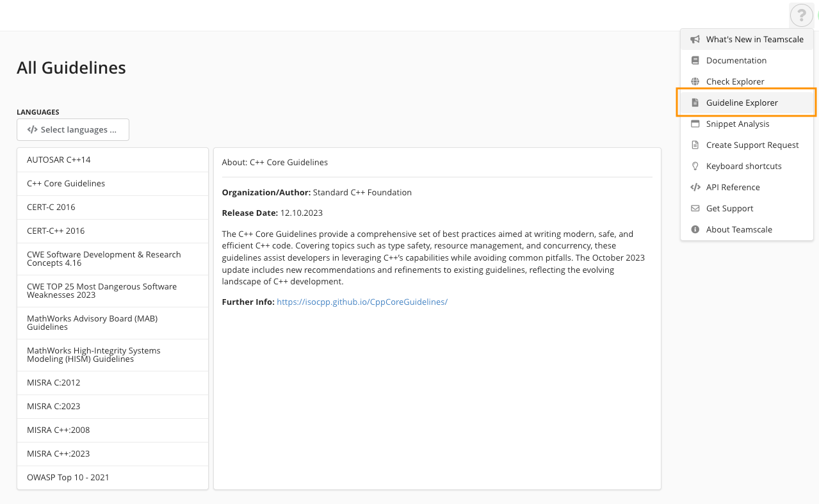Select MISRA C++:2023 guideline
819x504 pixels.
coord(113,454)
